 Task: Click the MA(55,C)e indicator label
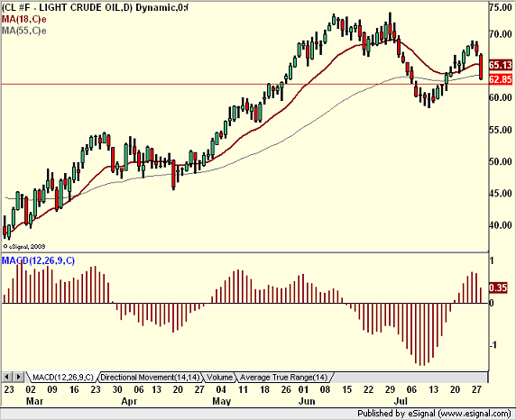click(23, 31)
